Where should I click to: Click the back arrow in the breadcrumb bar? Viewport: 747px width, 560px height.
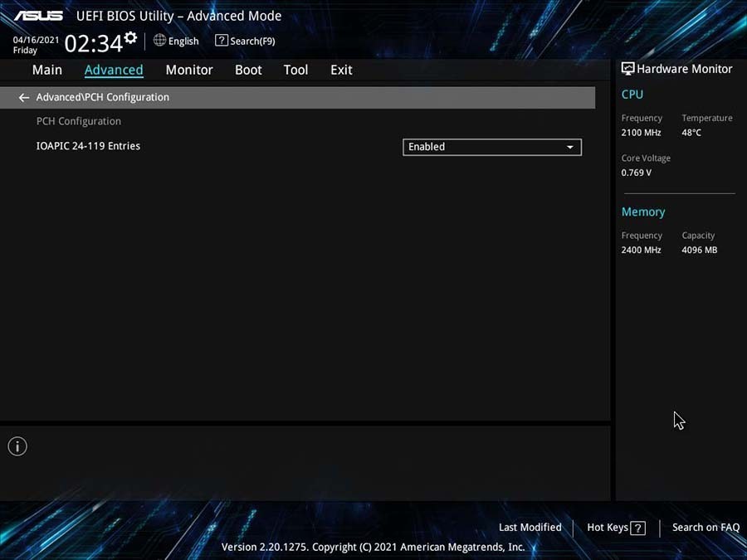(x=24, y=98)
